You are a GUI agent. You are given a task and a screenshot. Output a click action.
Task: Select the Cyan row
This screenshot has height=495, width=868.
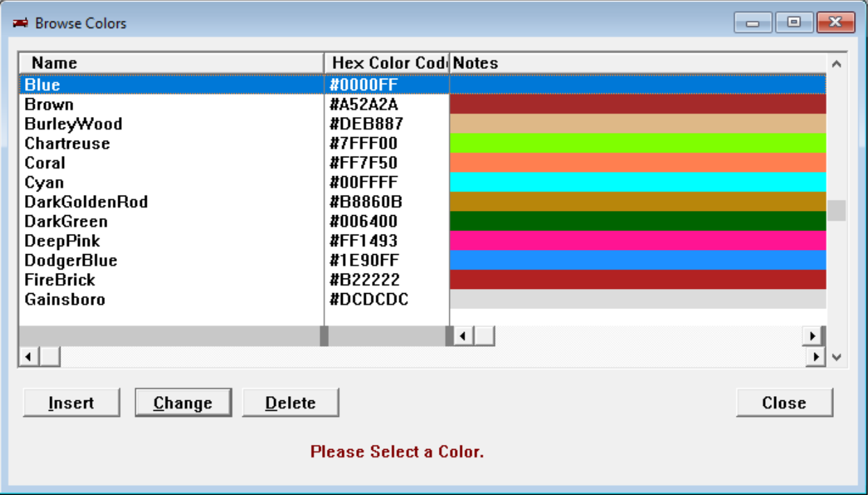422,182
